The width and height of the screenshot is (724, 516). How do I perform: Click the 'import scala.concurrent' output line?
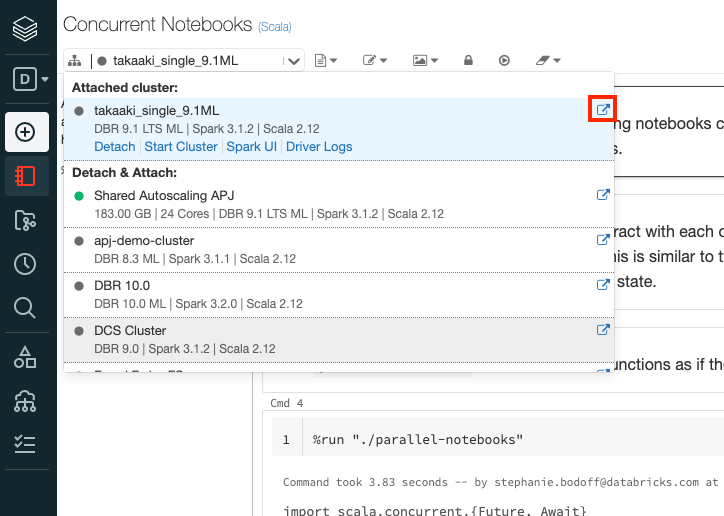coord(434,511)
